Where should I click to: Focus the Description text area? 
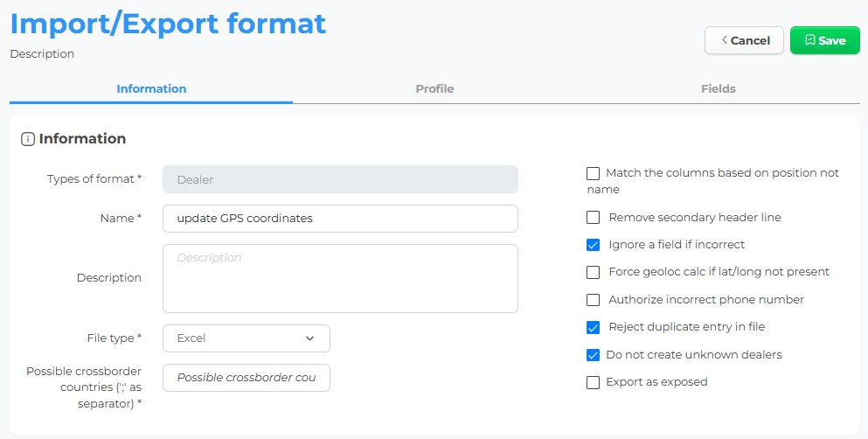click(340, 278)
